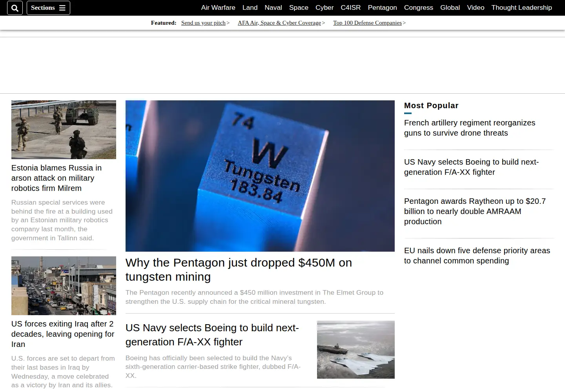Open the Sections hamburger menu

pyautogui.click(x=48, y=8)
